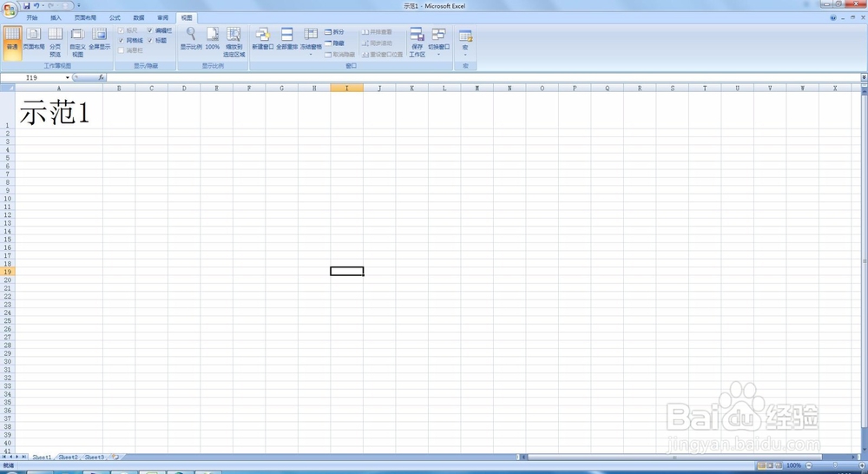Image resolution: width=868 pixels, height=474 pixels.
Task: Open the 公式 (Formulas) ribbon tab
Action: [115, 17]
